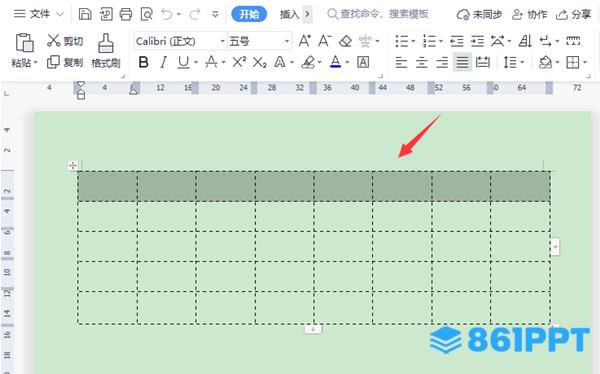Open the 文件 file menu
Screen dimensions: 600x374
(x=38, y=14)
